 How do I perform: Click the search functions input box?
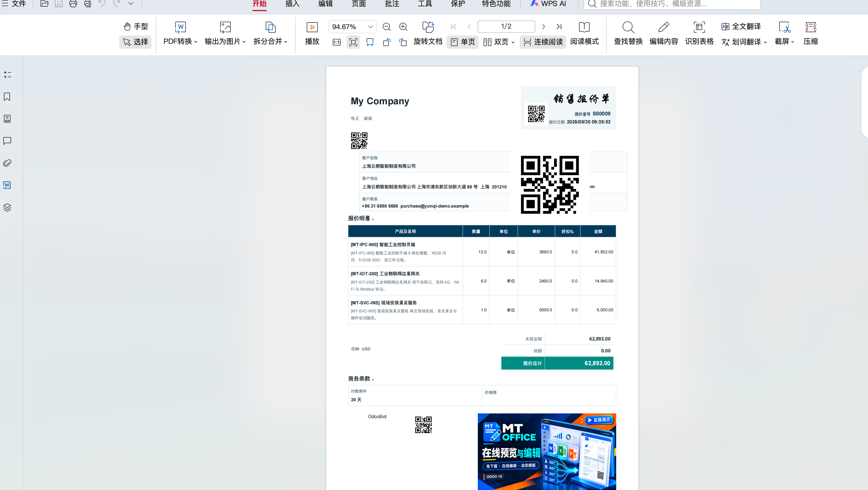[x=672, y=4]
